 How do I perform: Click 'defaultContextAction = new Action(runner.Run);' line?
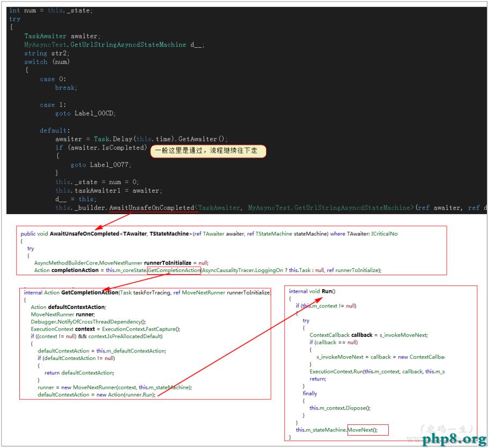(97, 395)
